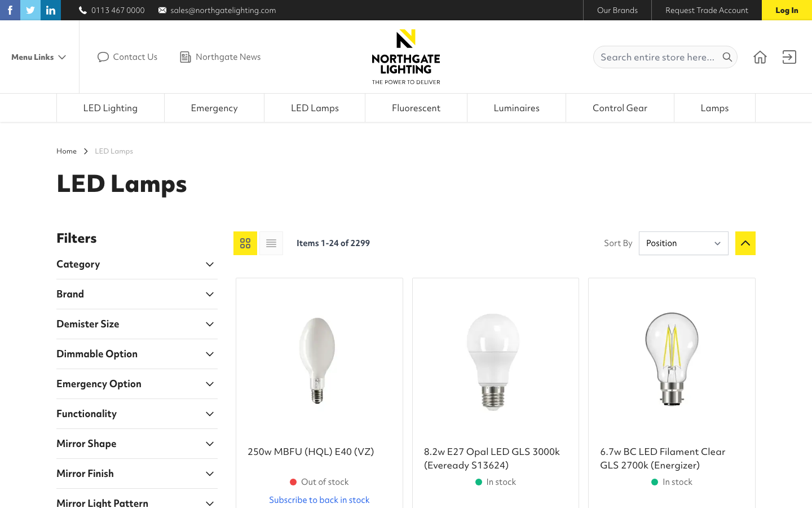Open the Twitter social link
Viewport: 812px width, 508px height.
click(30, 10)
